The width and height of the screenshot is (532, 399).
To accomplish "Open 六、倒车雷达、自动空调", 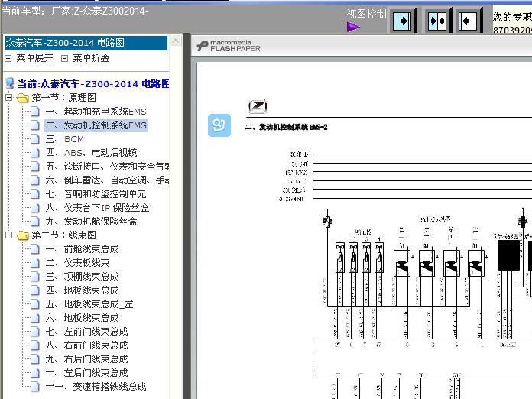I will click(x=107, y=180).
